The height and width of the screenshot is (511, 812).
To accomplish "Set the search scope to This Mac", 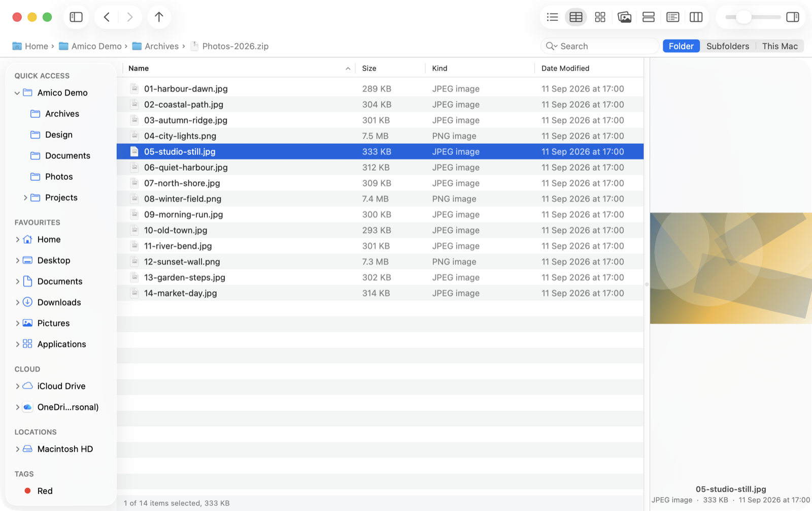I will point(780,46).
